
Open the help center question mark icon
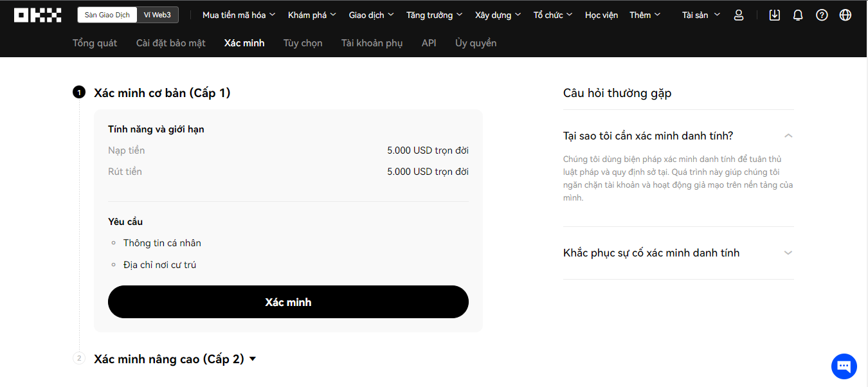click(822, 14)
